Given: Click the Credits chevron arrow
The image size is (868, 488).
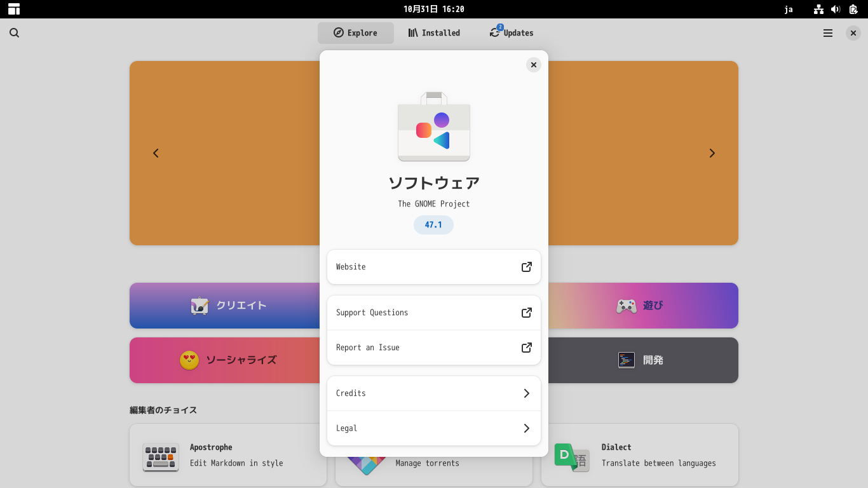Looking at the screenshot, I should coord(527,393).
